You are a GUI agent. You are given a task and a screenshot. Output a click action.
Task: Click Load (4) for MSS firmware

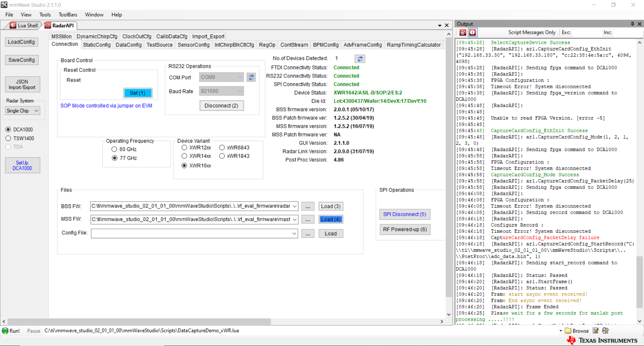331,219
